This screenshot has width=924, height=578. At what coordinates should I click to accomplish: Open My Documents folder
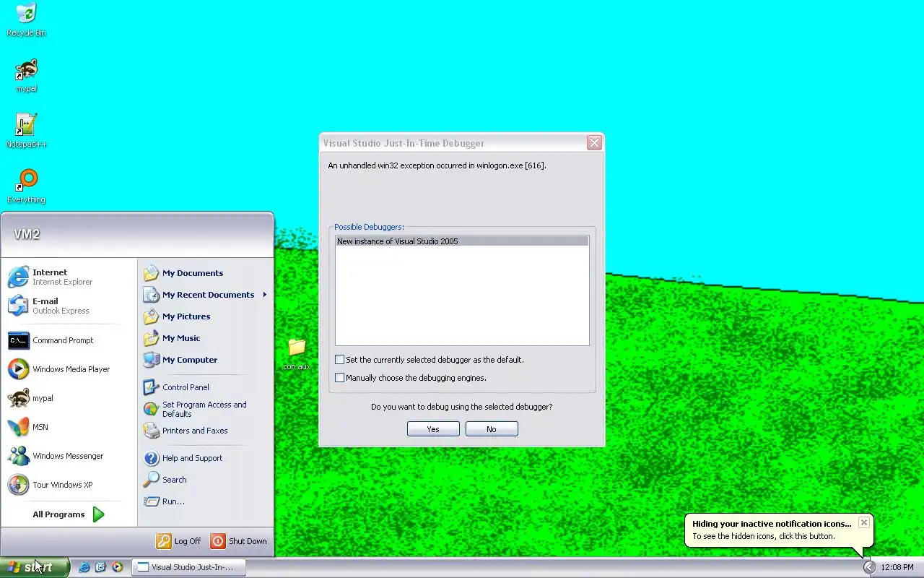205,273
